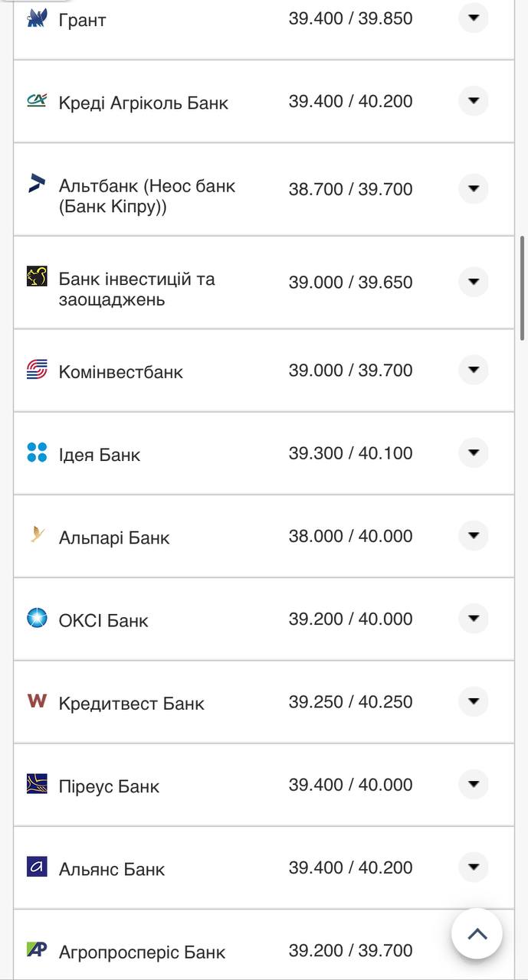Select the Альянс Банк letter logo

coord(36,866)
